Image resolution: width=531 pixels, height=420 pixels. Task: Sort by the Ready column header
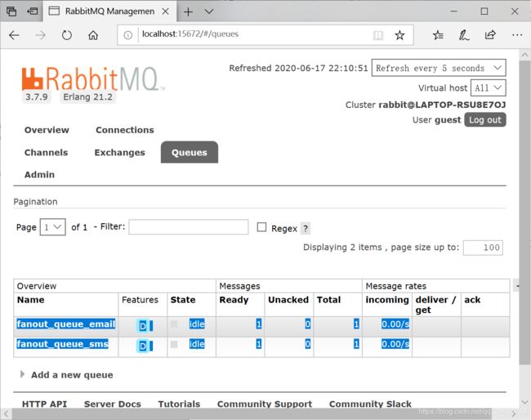[234, 300]
